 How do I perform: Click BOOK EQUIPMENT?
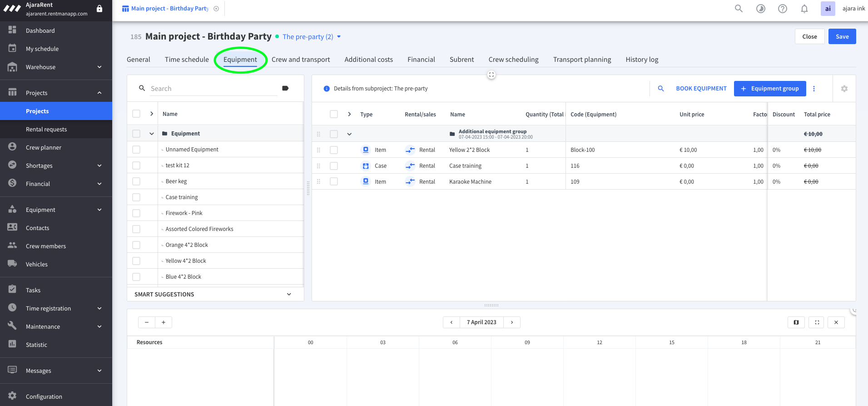tap(701, 89)
